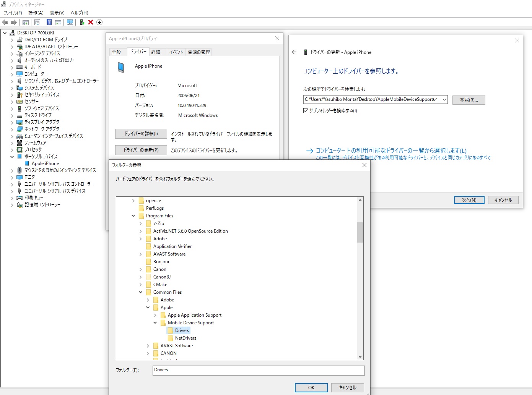
Task: Click the blue Help question mark icon
Action: (x=49, y=22)
